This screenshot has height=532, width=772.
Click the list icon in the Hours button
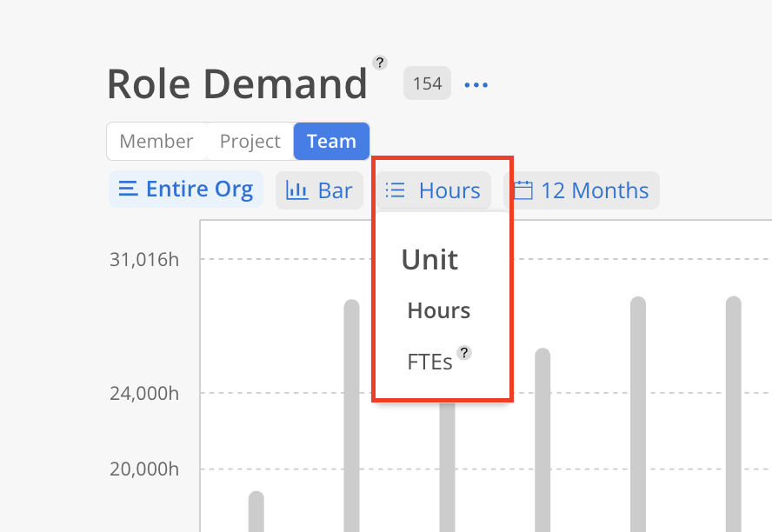coord(396,190)
